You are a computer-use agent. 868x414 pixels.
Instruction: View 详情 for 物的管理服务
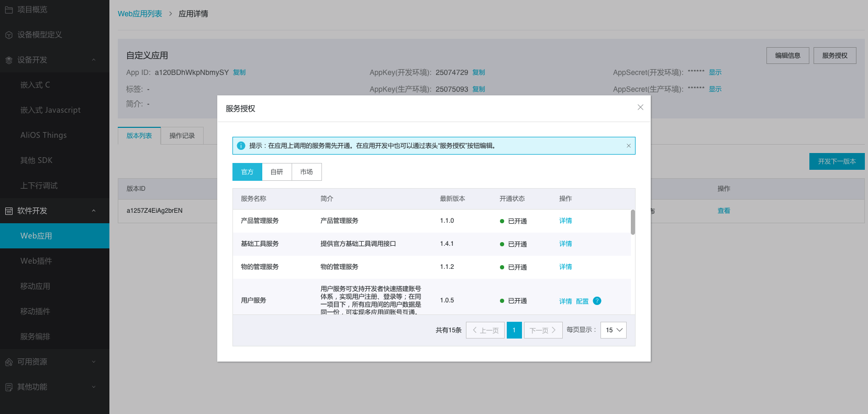[565, 267]
